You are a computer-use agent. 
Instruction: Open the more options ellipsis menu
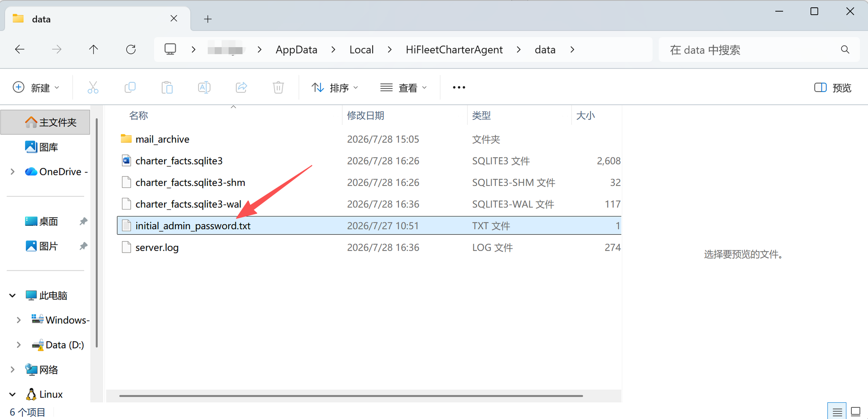(459, 87)
